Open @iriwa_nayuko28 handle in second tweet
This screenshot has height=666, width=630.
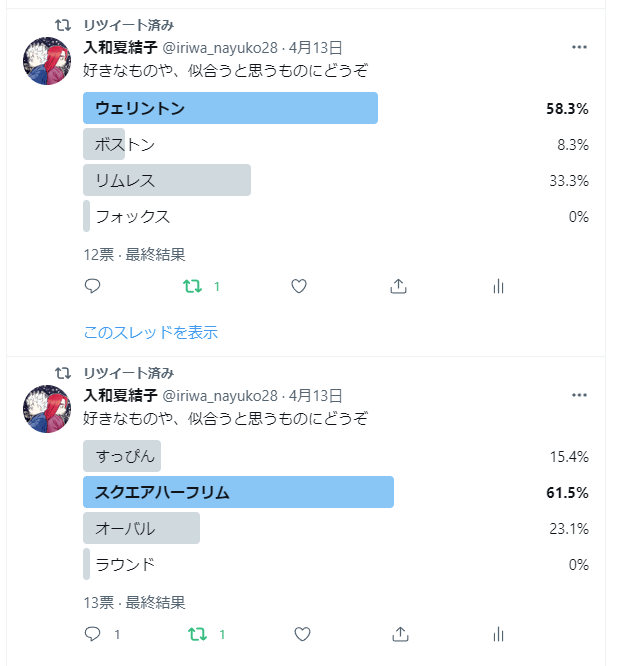tap(220, 396)
